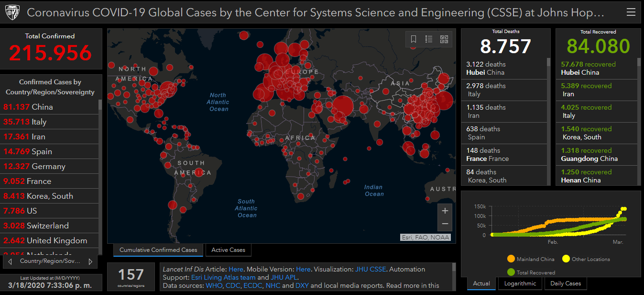Viewport: 644px width, 295px height.
Task: Open the WHO data source link
Action: 214,285
